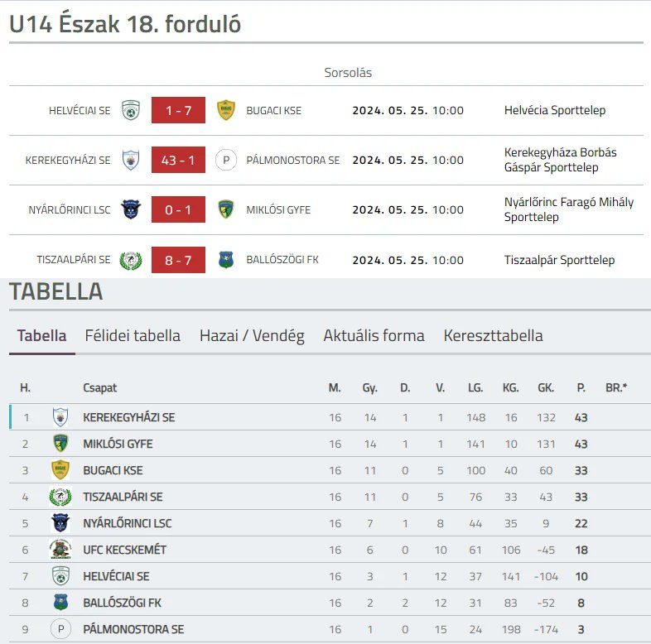The height and width of the screenshot is (644, 651).
Task: Switch to Hazai / Vendég tab
Action: (x=252, y=335)
